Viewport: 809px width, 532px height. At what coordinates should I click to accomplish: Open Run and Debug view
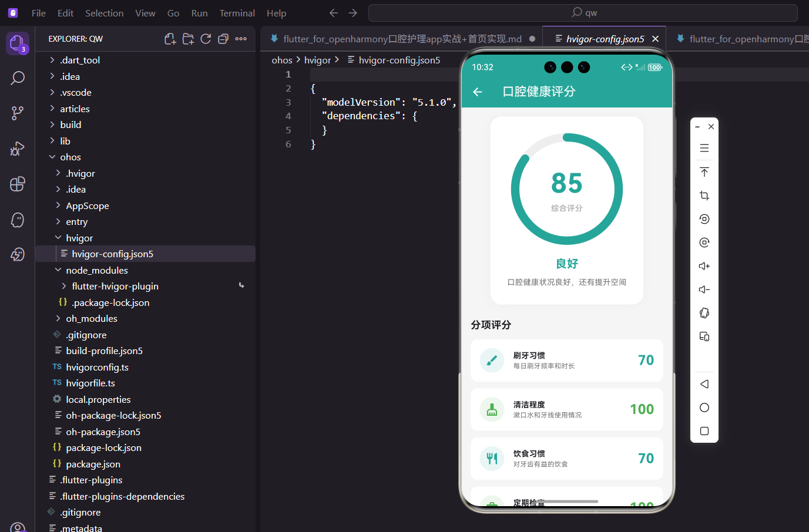(18, 149)
